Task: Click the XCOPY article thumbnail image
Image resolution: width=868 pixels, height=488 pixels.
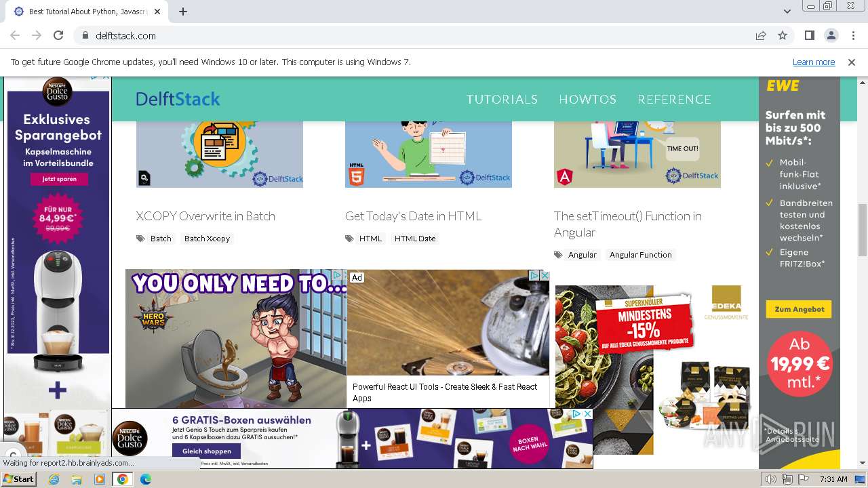Action: point(220,155)
